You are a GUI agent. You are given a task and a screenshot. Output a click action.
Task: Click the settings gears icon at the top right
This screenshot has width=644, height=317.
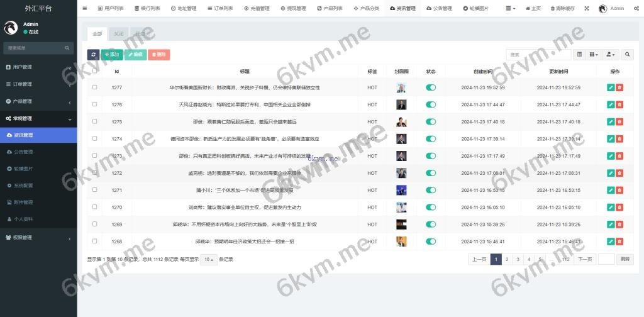(636, 9)
